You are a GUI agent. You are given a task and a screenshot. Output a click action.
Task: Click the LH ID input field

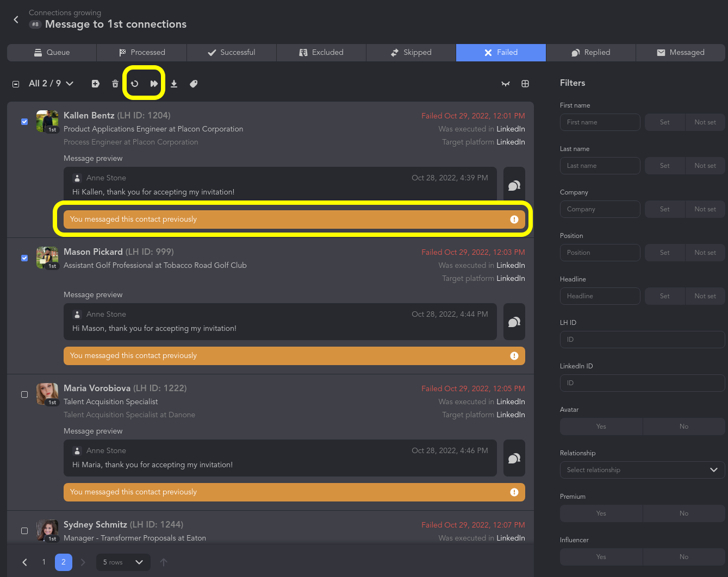pyautogui.click(x=643, y=340)
